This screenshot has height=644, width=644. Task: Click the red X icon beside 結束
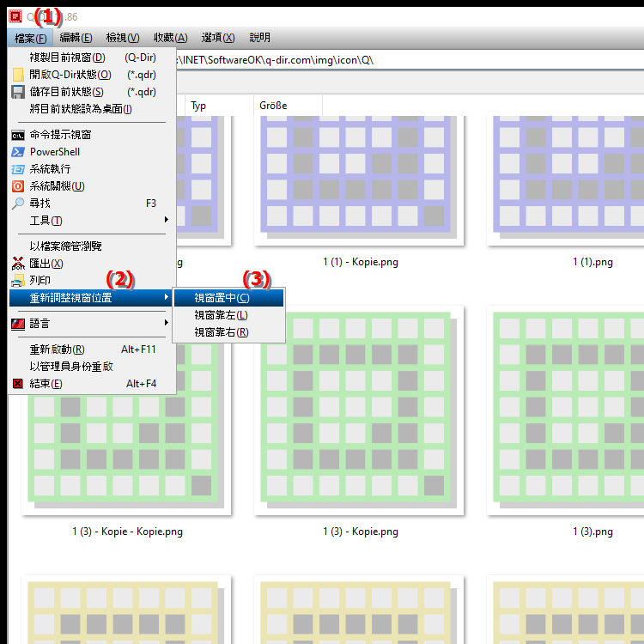point(18,384)
